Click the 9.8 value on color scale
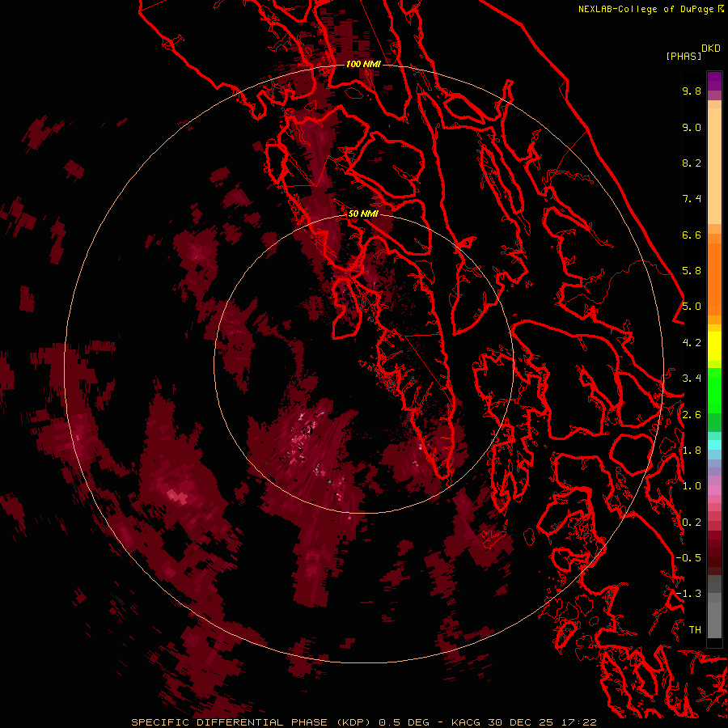728x728 pixels. tap(692, 91)
